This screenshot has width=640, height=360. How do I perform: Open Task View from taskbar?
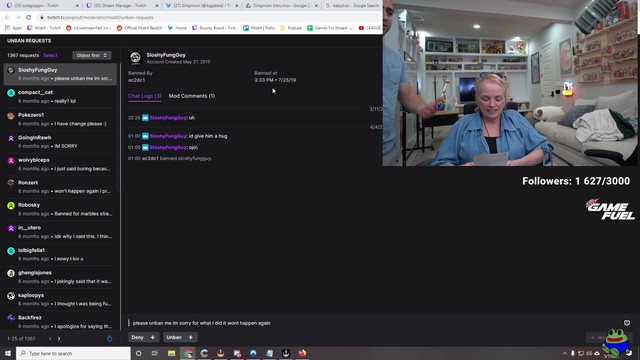click(155, 353)
